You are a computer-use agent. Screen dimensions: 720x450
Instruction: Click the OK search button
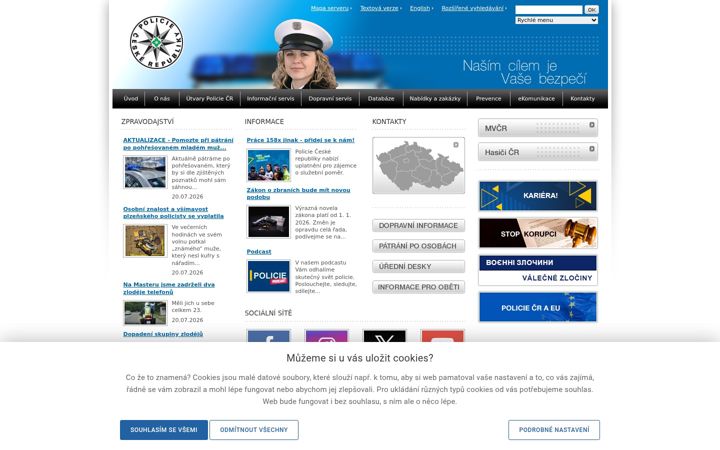(591, 9)
